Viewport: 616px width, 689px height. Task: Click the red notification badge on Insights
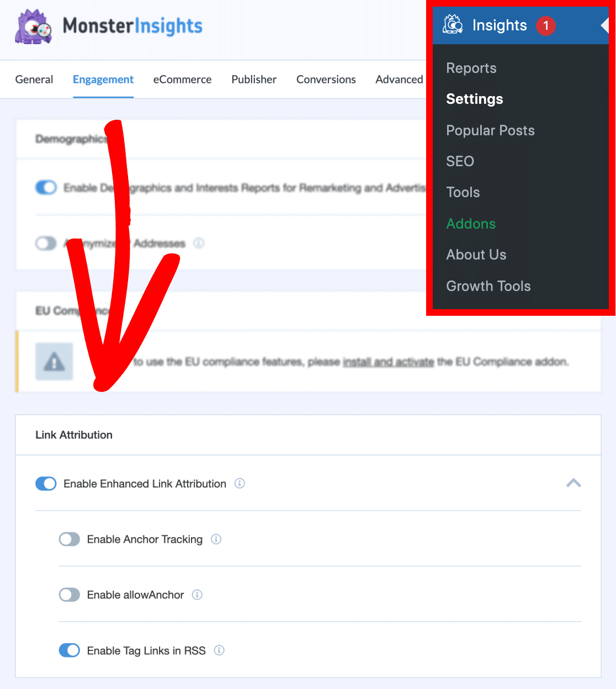click(545, 26)
